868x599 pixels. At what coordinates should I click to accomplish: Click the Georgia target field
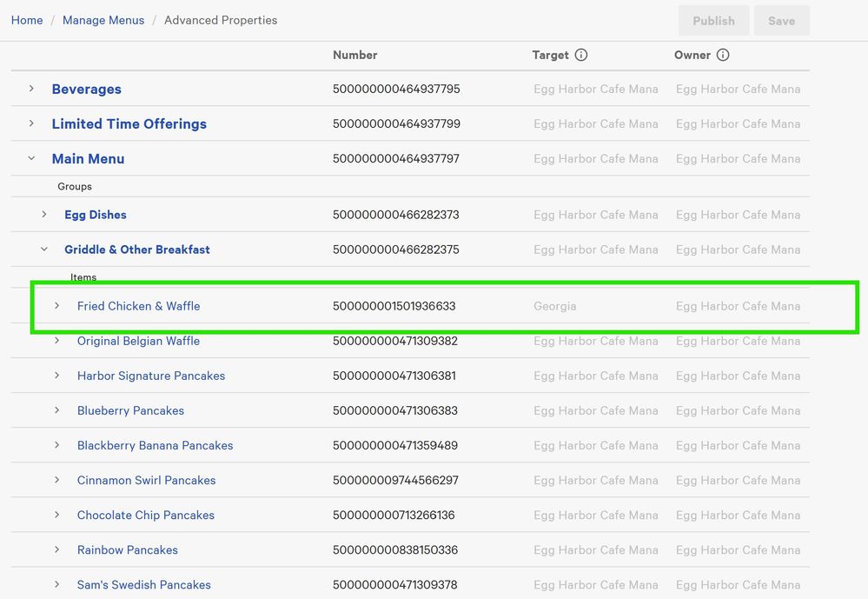[x=555, y=306]
